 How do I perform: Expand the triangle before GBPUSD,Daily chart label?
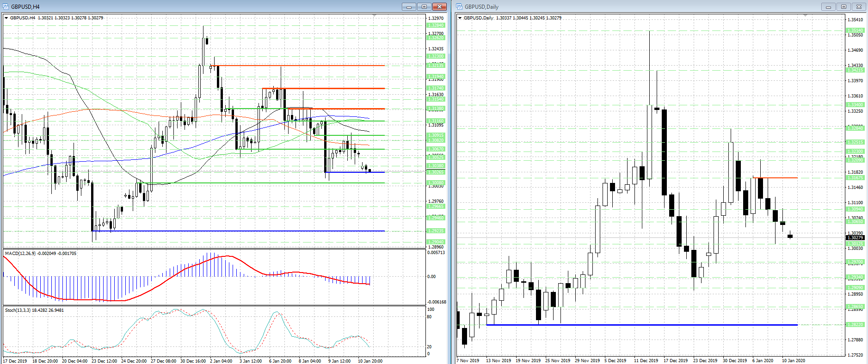(x=460, y=18)
